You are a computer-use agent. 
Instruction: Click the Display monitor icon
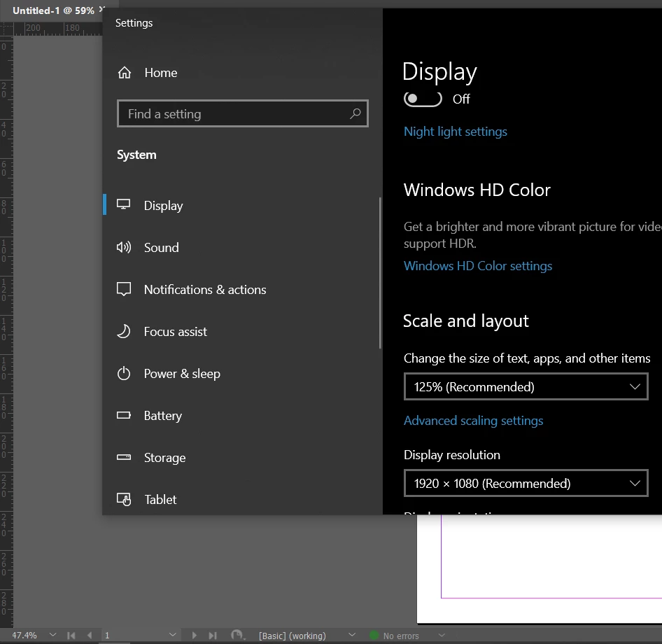[x=124, y=205]
